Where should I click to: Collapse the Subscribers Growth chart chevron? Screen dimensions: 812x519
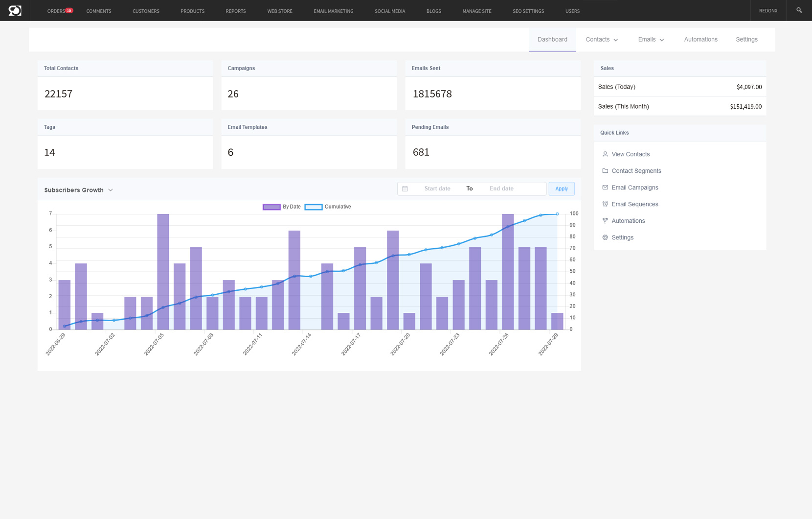tap(111, 190)
